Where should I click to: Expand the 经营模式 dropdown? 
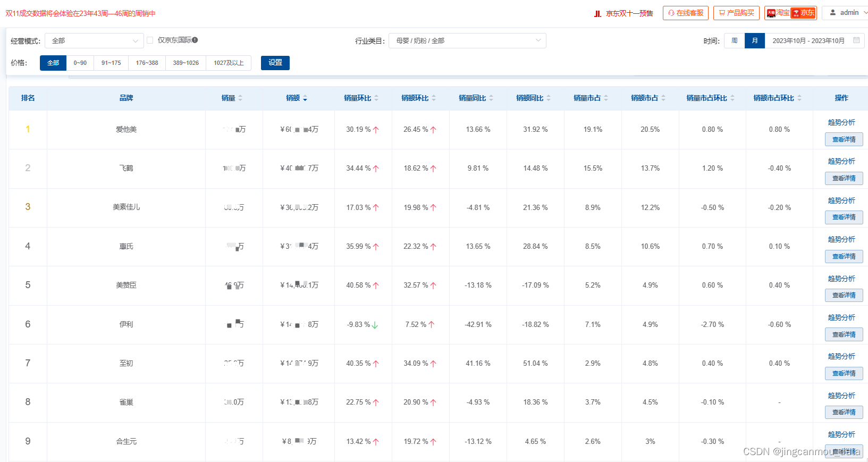[x=94, y=41]
